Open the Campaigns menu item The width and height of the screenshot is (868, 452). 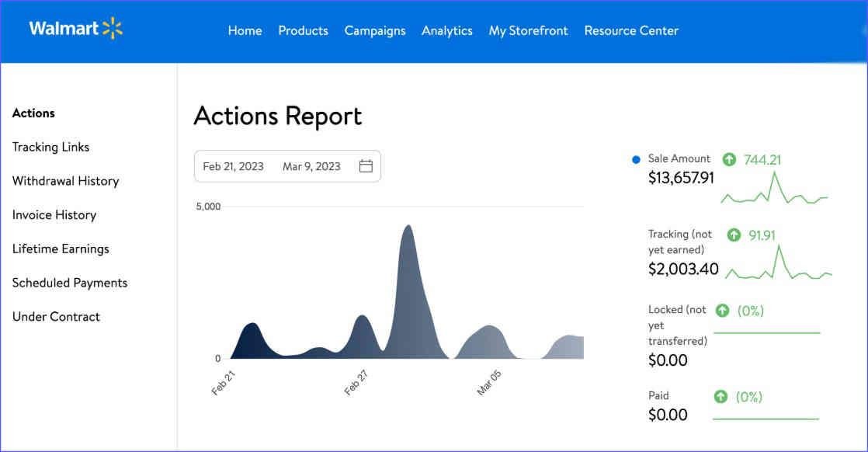coord(374,30)
